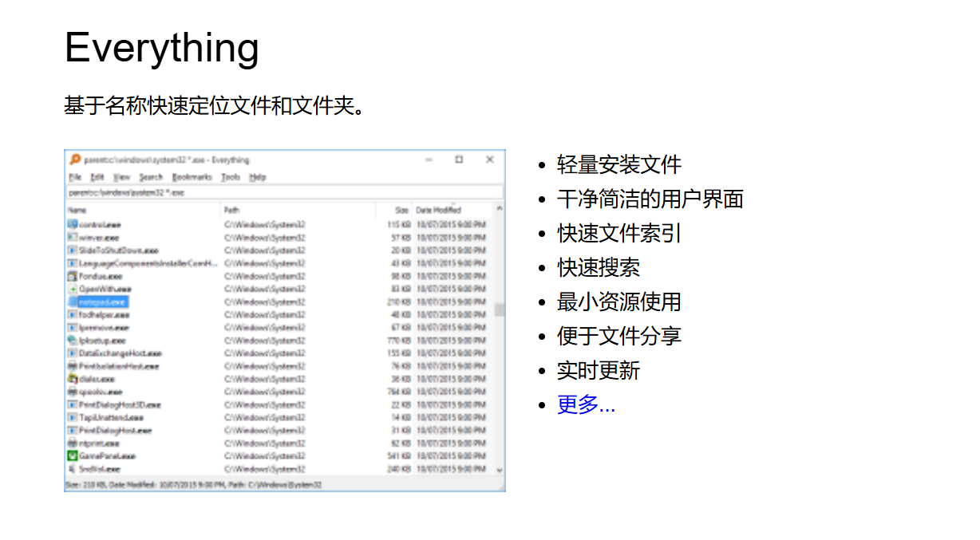Click the highlighted notepad.exe entry icon
Viewport: 980px width, 540px height.
tap(73, 302)
